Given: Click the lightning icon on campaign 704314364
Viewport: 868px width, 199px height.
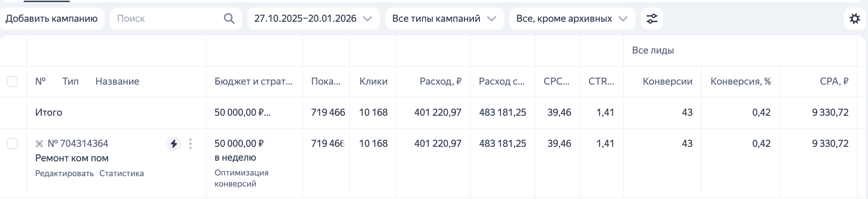Looking at the screenshot, I should pyautogui.click(x=174, y=143).
